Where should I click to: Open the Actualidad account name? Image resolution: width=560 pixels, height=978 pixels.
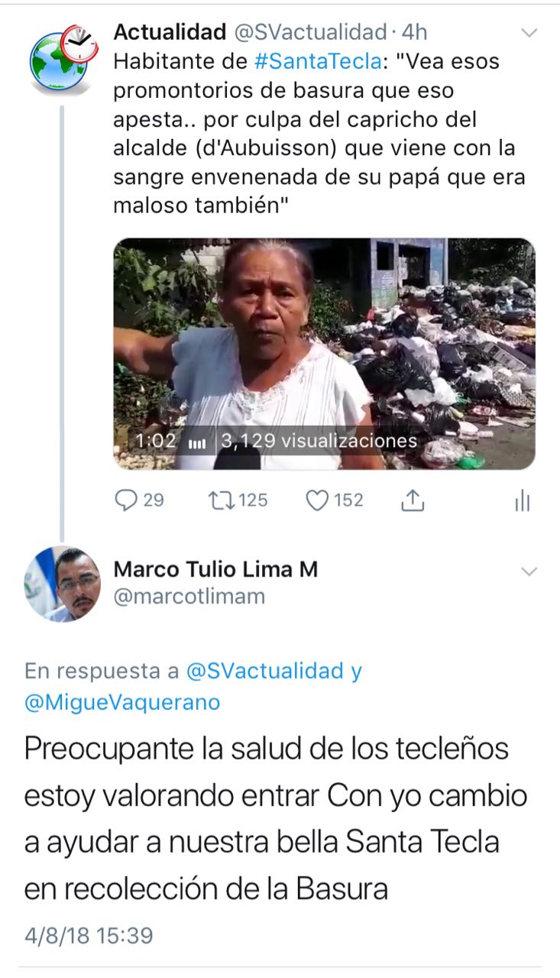(170, 32)
